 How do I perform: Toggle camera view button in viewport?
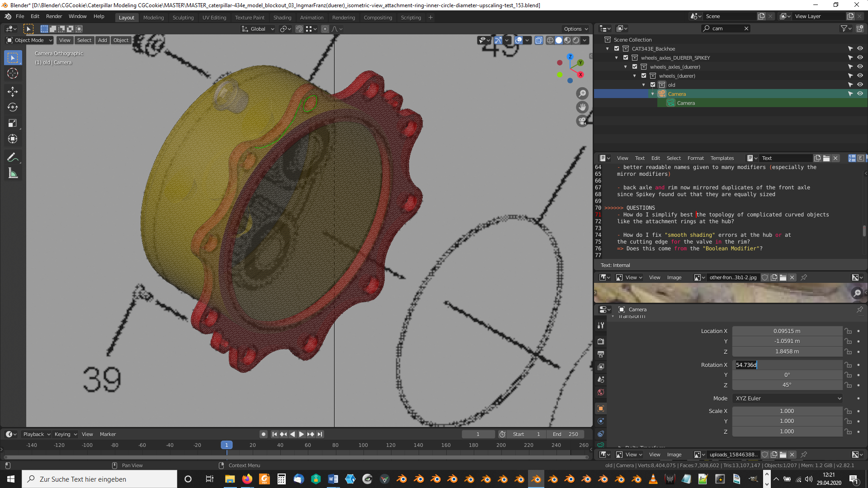pos(582,121)
